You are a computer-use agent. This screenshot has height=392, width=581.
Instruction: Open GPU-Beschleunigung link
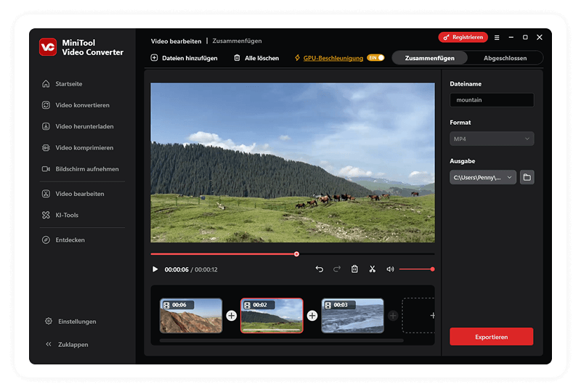[x=333, y=58]
